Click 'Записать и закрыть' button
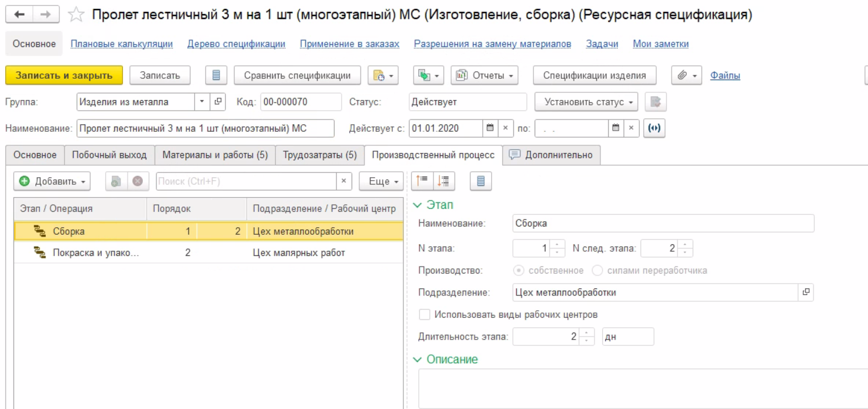The height and width of the screenshot is (409, 868). click(x=64, y=75)
